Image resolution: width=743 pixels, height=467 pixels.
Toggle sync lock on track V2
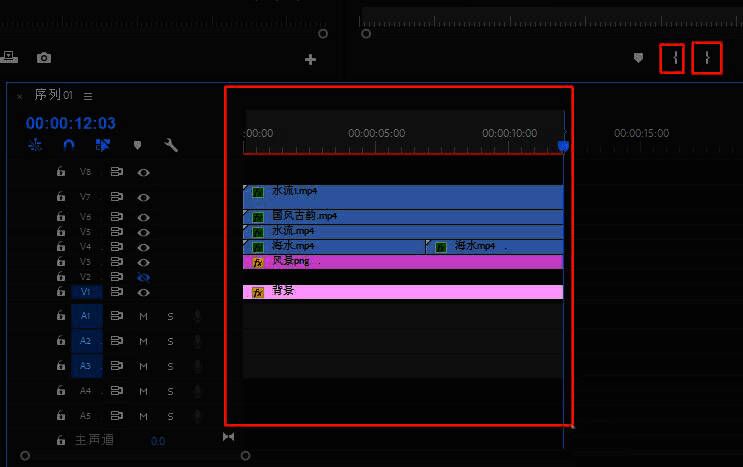[x=117, y=276]
